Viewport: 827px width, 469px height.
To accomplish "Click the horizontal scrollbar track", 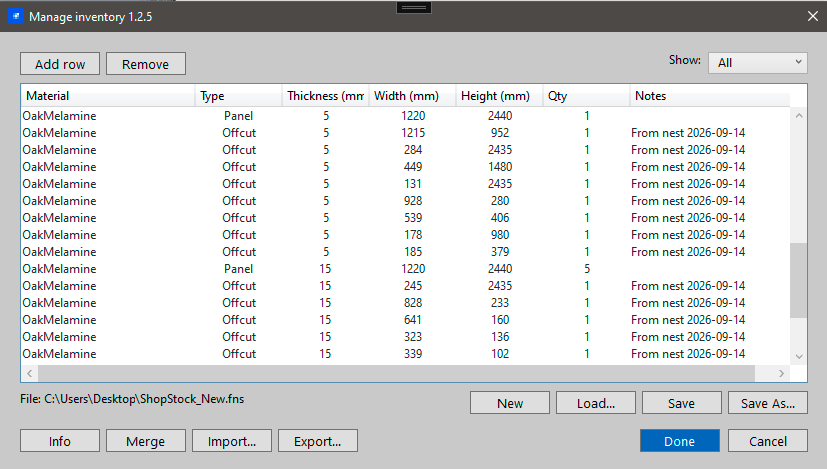I will pos(764,373).
